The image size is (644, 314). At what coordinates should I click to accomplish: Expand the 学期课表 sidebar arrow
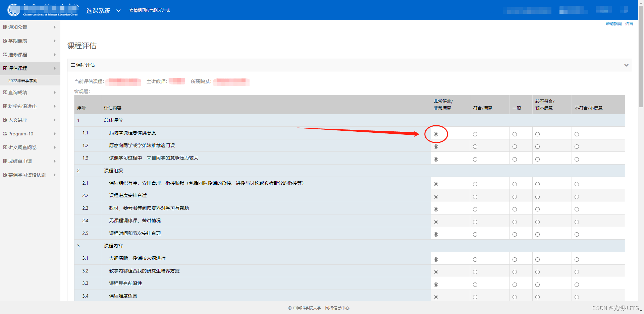pos(55,41)
